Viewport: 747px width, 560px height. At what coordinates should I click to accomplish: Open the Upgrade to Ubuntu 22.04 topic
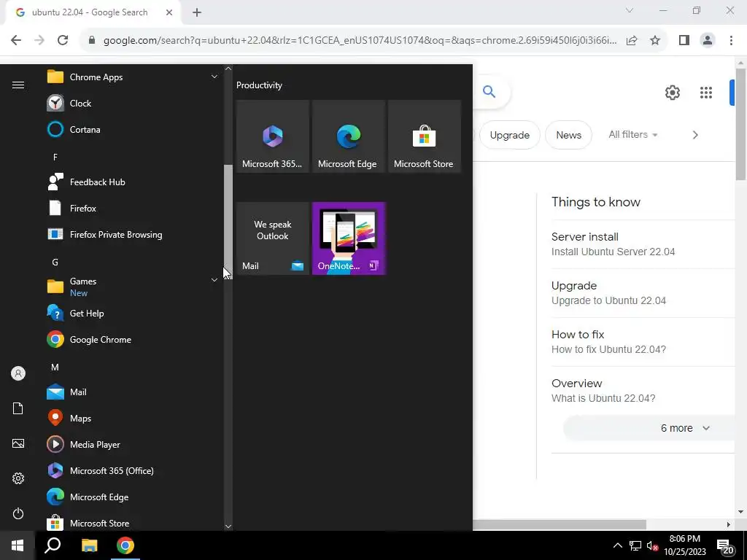643,293
